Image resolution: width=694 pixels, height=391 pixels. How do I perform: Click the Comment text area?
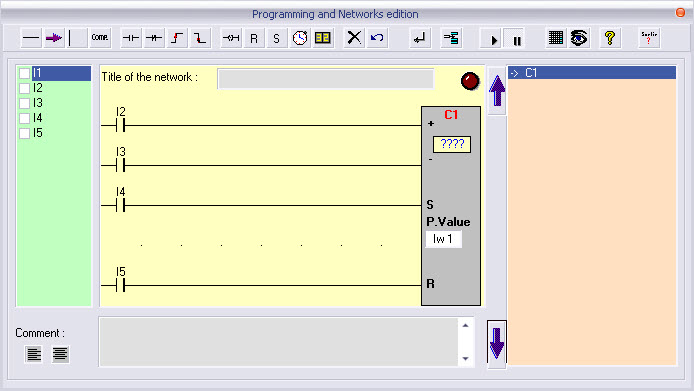pos(279,342)
